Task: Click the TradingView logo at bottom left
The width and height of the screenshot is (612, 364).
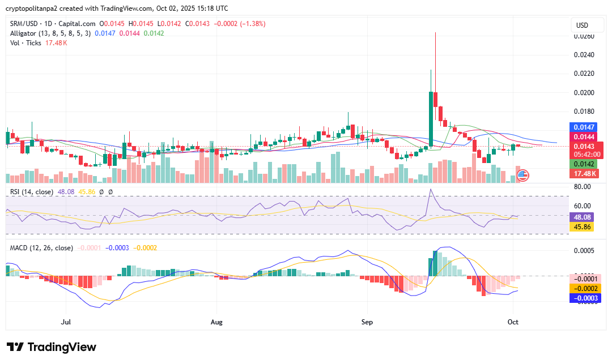Action: click(x=52, y=347)
